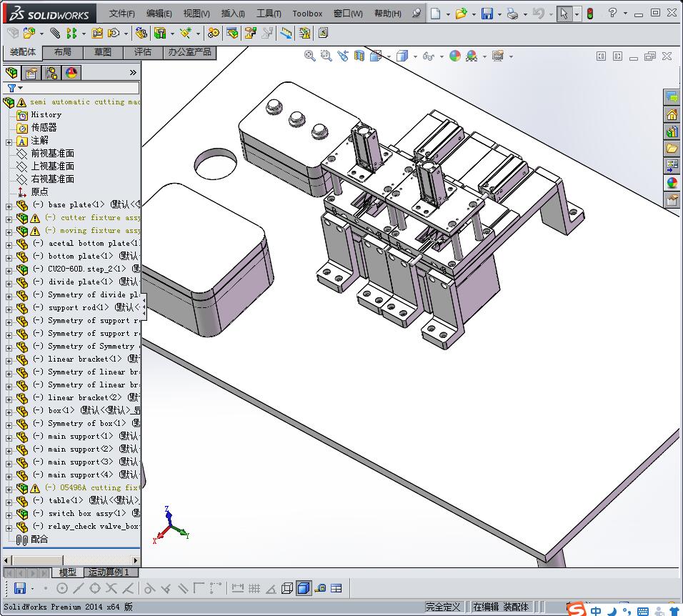683x616 pixels.
Task: Switch to the 评估 tab
Action: 142,52
